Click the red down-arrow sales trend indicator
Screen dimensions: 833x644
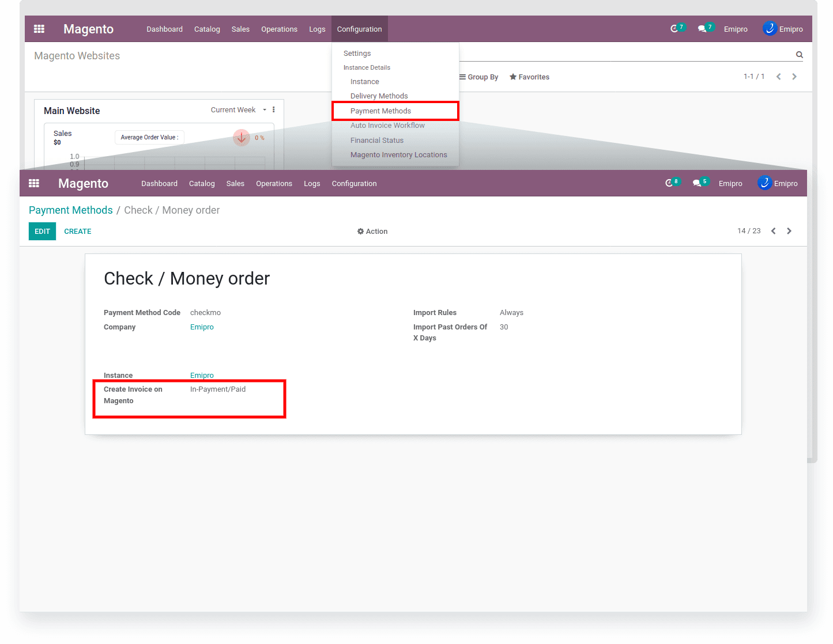point(241,138)
